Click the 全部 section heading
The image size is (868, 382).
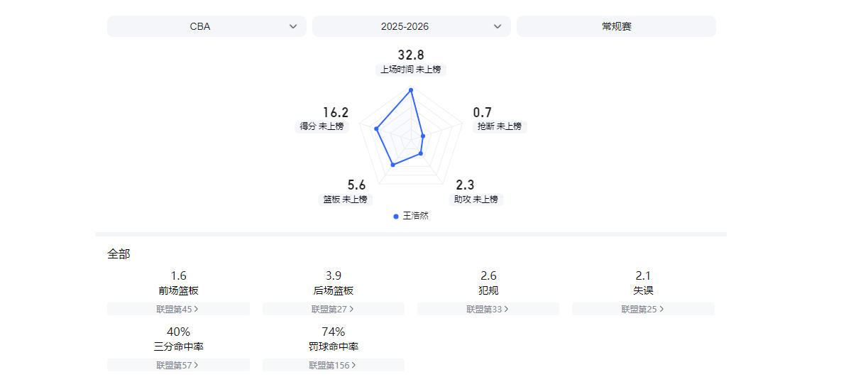click(x=119, y=253)
